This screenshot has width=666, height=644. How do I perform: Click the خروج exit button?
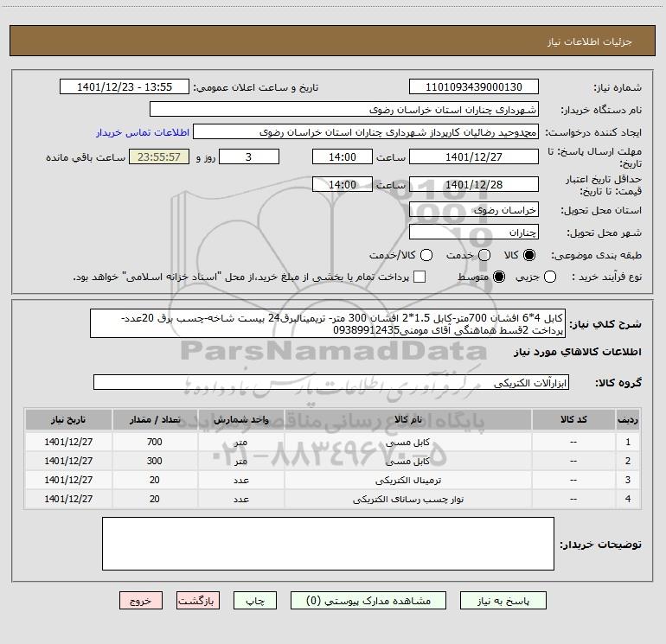click(141, 601)
